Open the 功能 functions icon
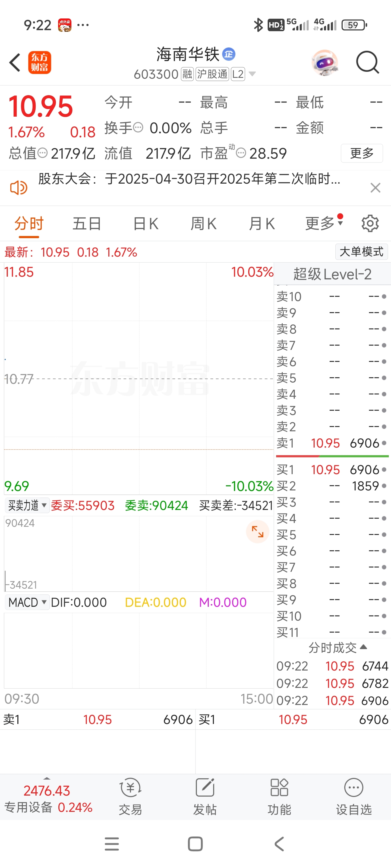 (279, 797)
